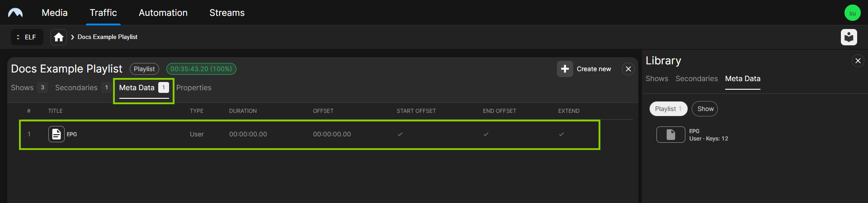
Task: Open the Automation menu
Action: click(x=163, y=13)
